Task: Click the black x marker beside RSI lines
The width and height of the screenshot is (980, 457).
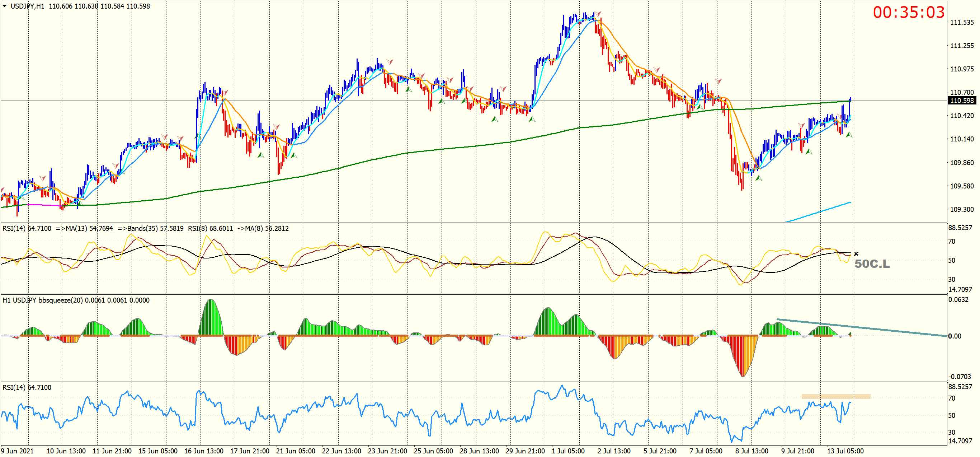Action: pos(856,254)
